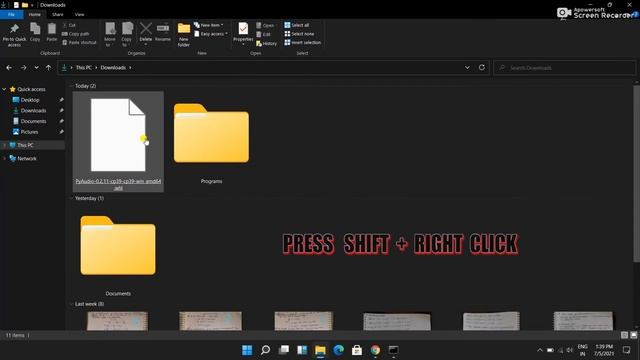Image resolution: width=640 pixels, height=360 pixels.
Task: Select the yellow Documents folder under Yesterday
Action: [118, 250]
